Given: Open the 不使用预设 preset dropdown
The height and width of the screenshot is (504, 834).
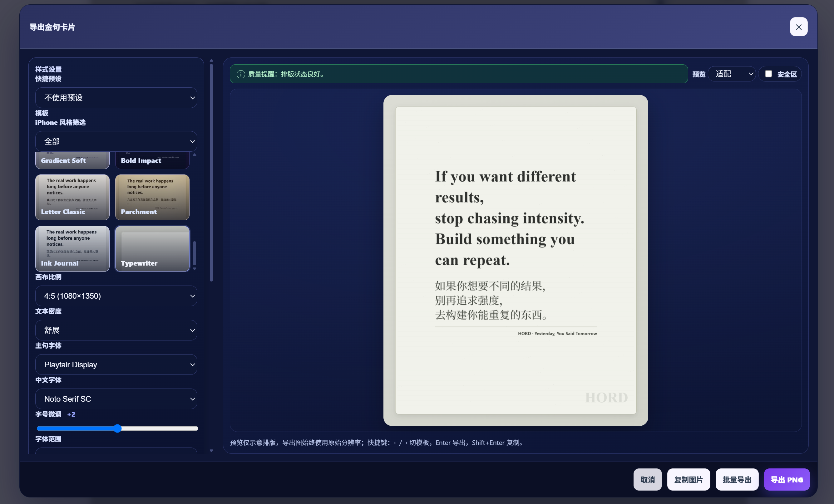Looking at the screenshot, I should tap(116, 98).
